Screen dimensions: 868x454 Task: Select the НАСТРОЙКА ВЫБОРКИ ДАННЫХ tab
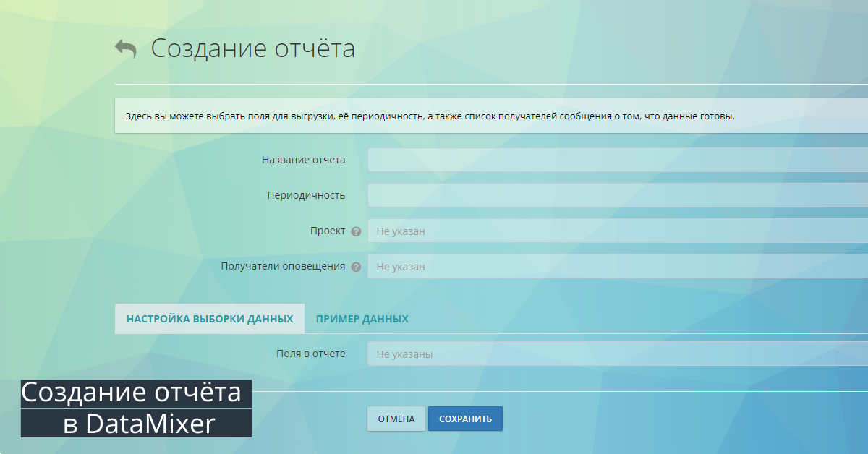point(210,318)
